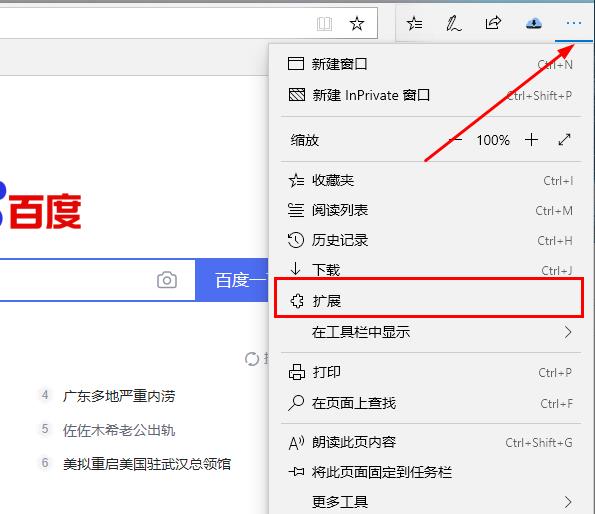Open 阅读列表 from the menu

pyautogui.click(x=431, y=210)
